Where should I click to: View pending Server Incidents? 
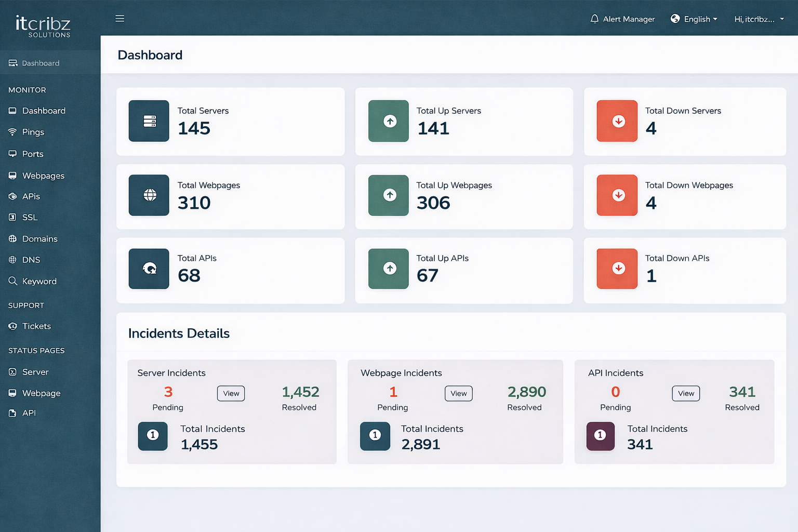[231, 393]
